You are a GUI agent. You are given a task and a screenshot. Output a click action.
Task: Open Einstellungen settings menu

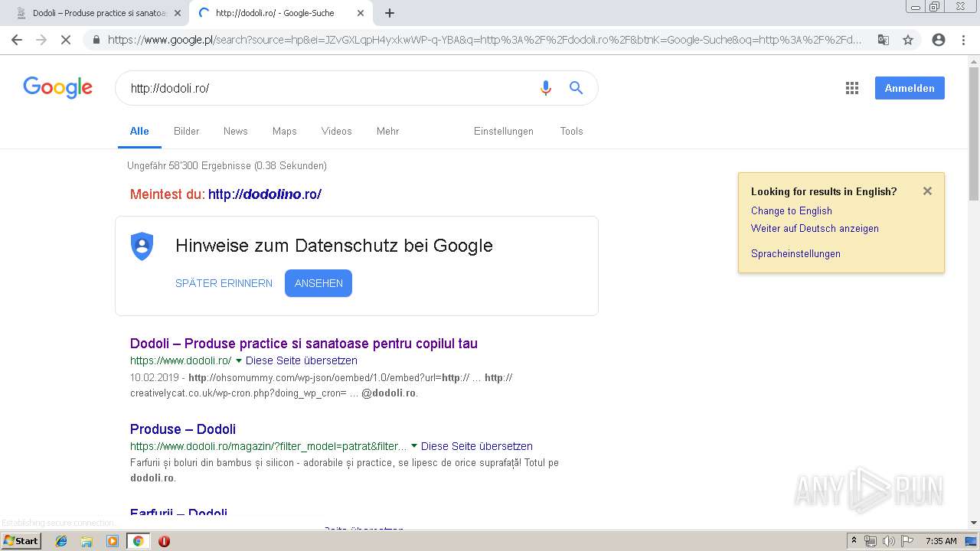(503, 131)
